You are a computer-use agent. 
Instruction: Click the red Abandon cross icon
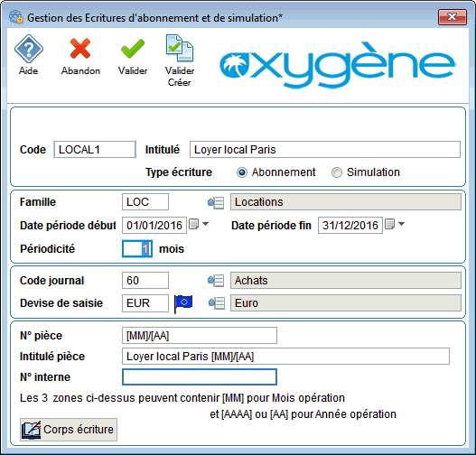click(80, 49)
